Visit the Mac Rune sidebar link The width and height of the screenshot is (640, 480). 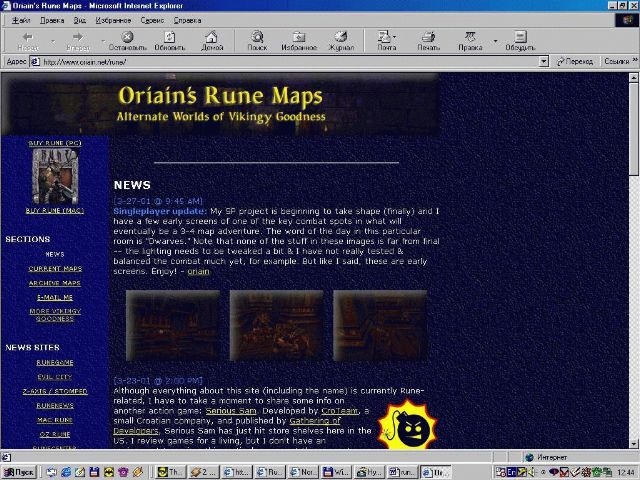coord(55,420)
